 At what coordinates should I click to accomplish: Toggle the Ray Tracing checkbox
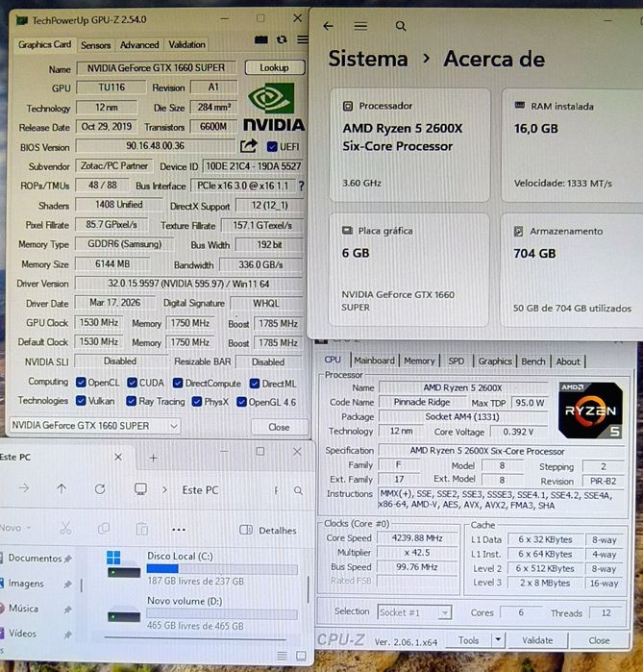pos(131,401)
